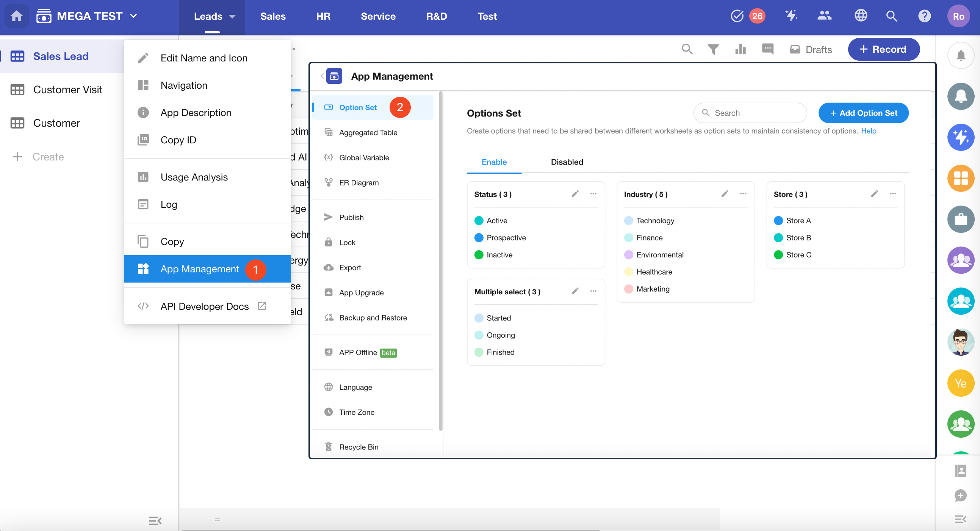980x531 pixels.
Task: Collapse the left sidebar panel
Action: pos(155,520)
